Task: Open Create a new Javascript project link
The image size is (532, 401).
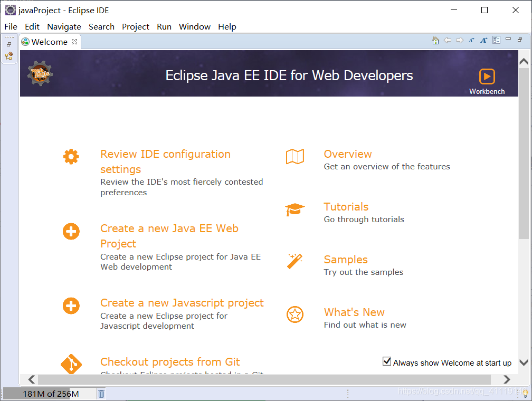Action: (x=182, y=303)
